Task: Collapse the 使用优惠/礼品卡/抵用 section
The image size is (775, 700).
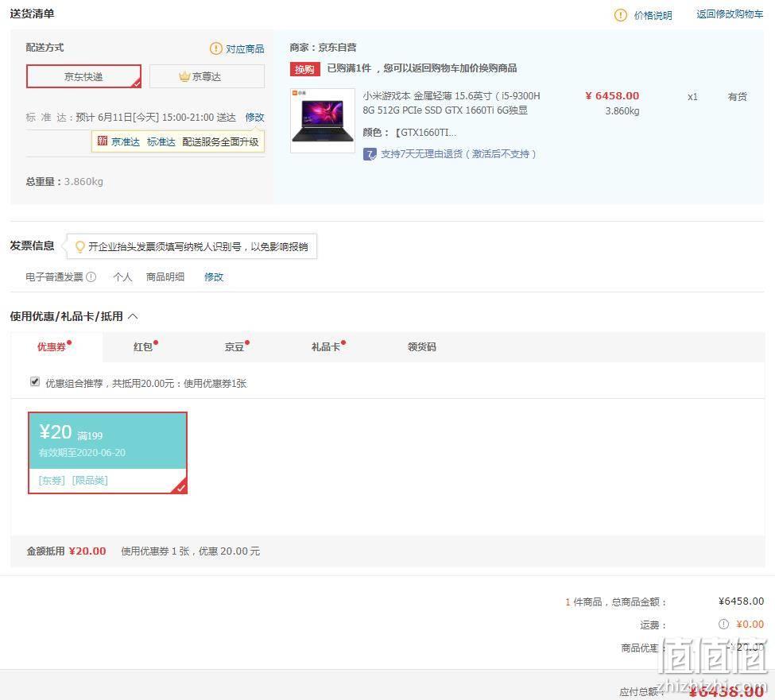Action: click(x=133, y=316)
